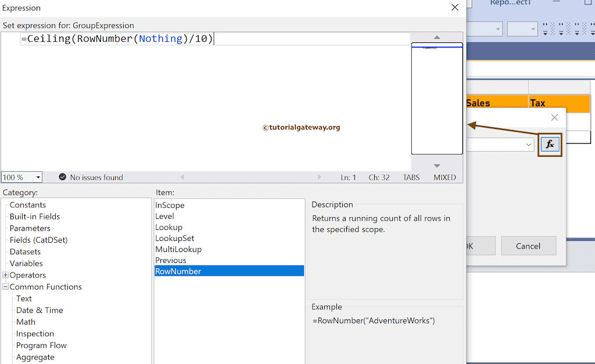The image size is (595, 364).
Task: Collapse the Common Functions category
Action: [5, 286]
